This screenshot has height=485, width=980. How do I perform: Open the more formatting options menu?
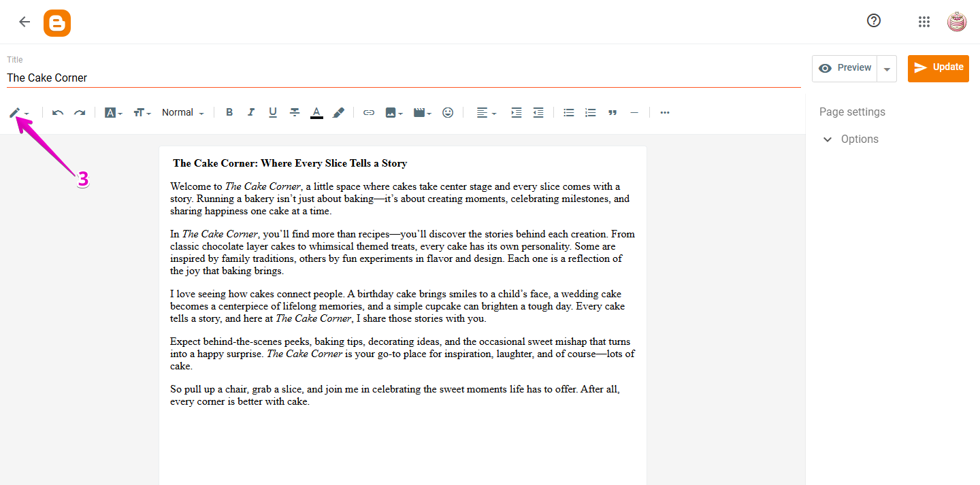point(664,112)
